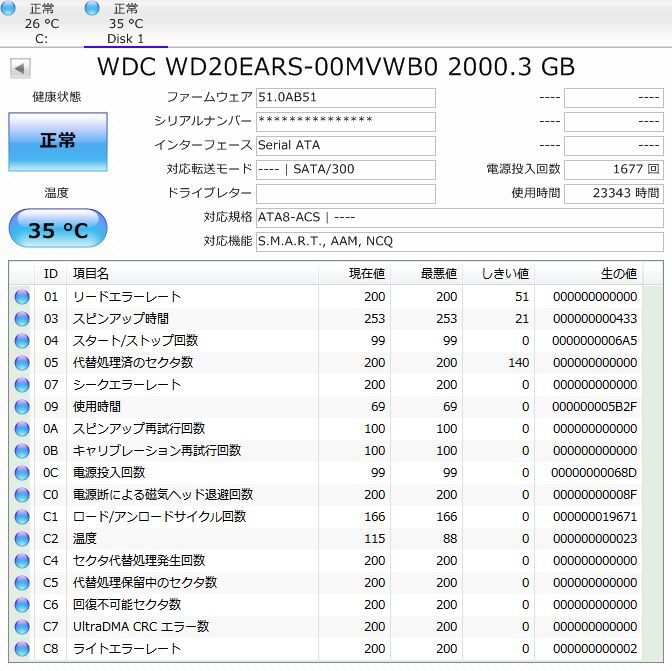This screenshot has height=671, width=672.
Task: Click raw value 00000000068D
Action: point(594,473)
